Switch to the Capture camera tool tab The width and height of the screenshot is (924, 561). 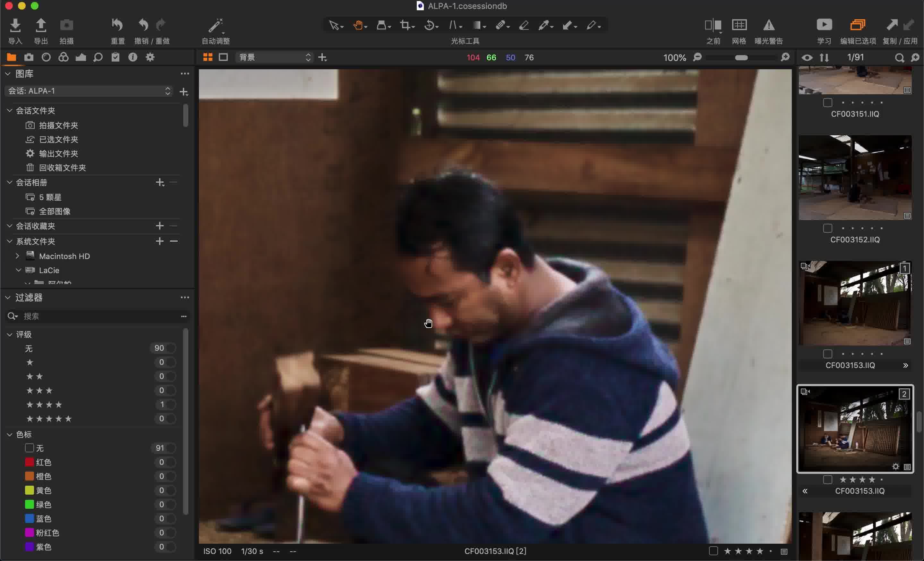[x=29, y=57]
